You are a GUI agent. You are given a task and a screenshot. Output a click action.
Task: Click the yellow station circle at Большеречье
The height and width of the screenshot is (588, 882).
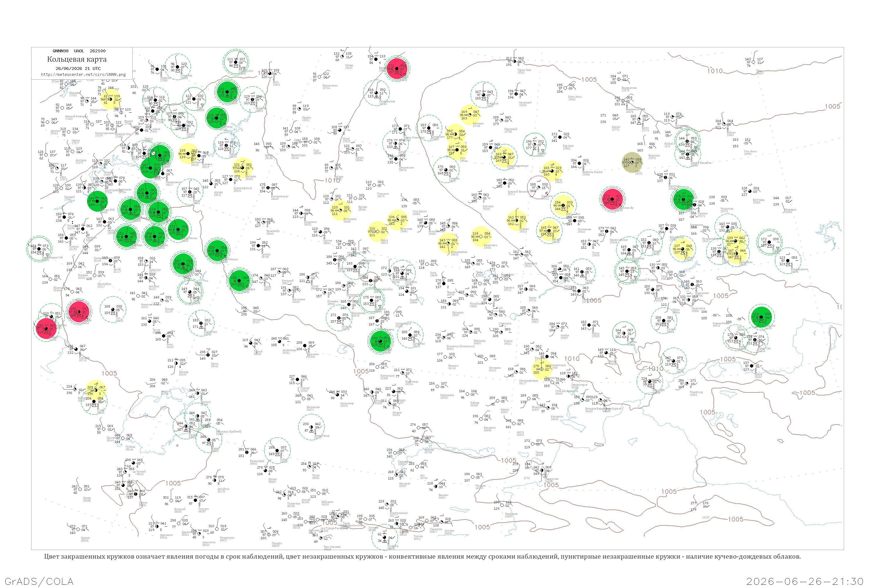(448, 243)
